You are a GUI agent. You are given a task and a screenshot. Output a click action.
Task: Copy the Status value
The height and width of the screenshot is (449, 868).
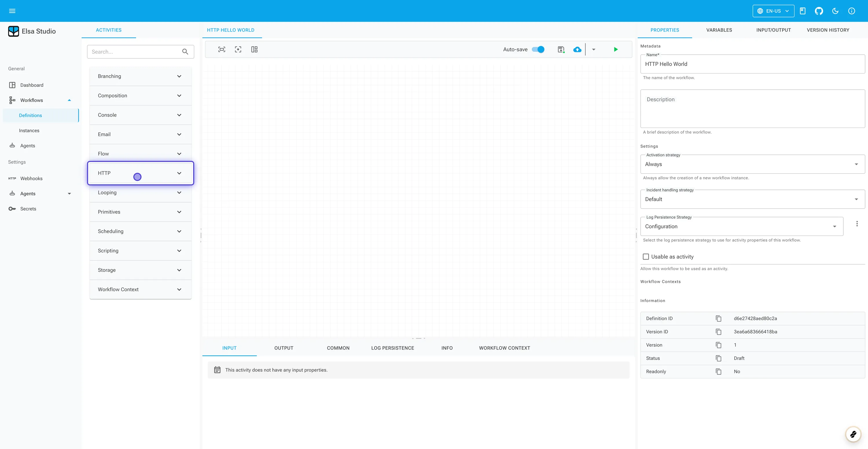tap(718, 358)
